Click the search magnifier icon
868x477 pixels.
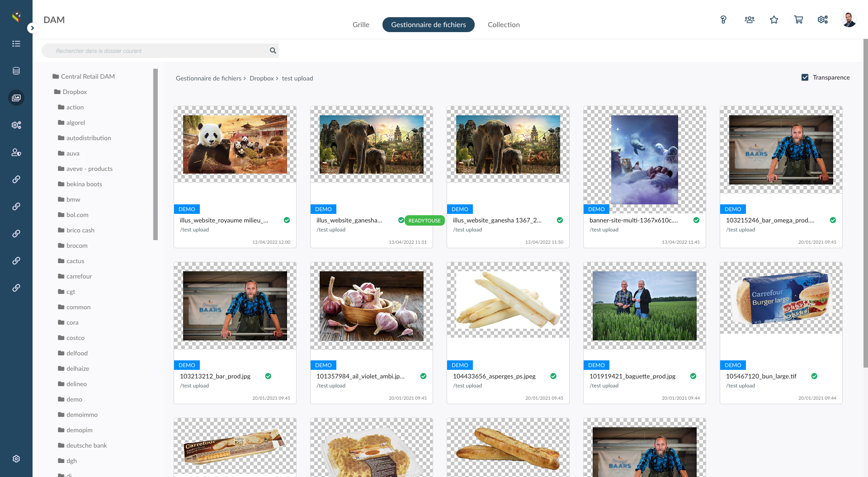pos(273,51)
